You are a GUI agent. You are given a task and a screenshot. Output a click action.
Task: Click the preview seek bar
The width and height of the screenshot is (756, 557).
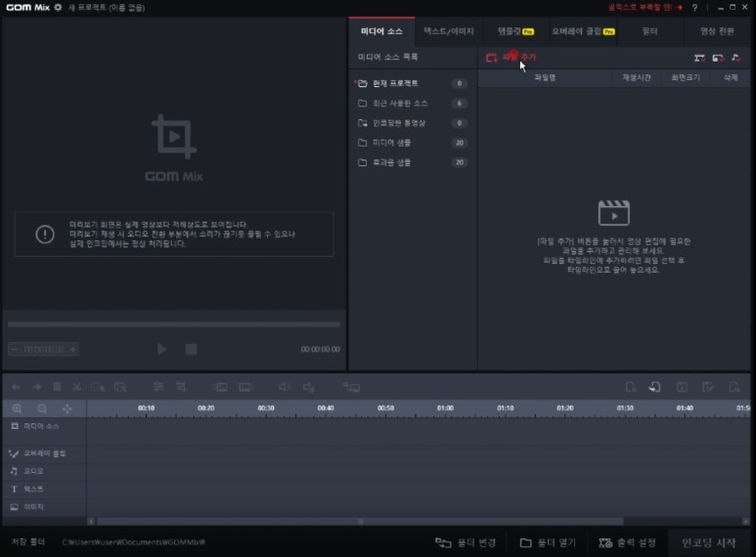coord(174,324)
